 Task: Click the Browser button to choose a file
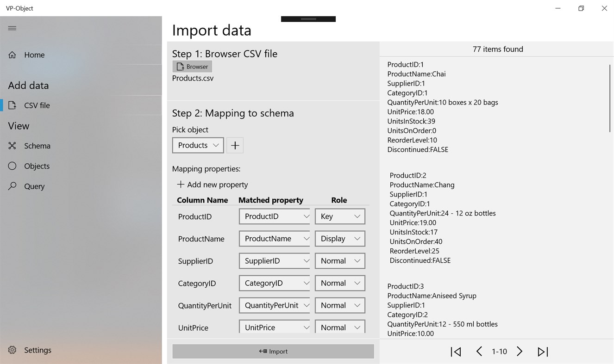pyautogui.click(x=192, y=67)
